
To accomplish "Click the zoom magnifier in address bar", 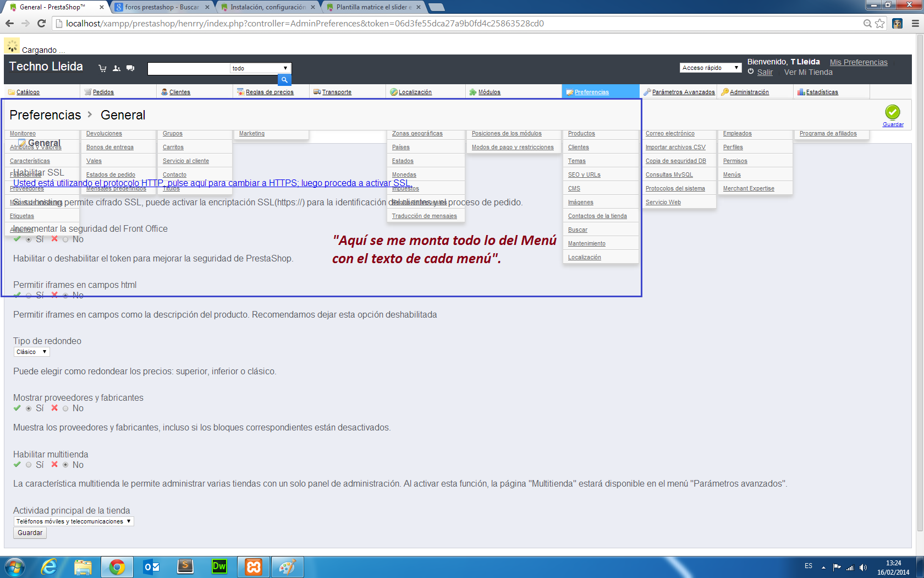I will click(867, 23).
